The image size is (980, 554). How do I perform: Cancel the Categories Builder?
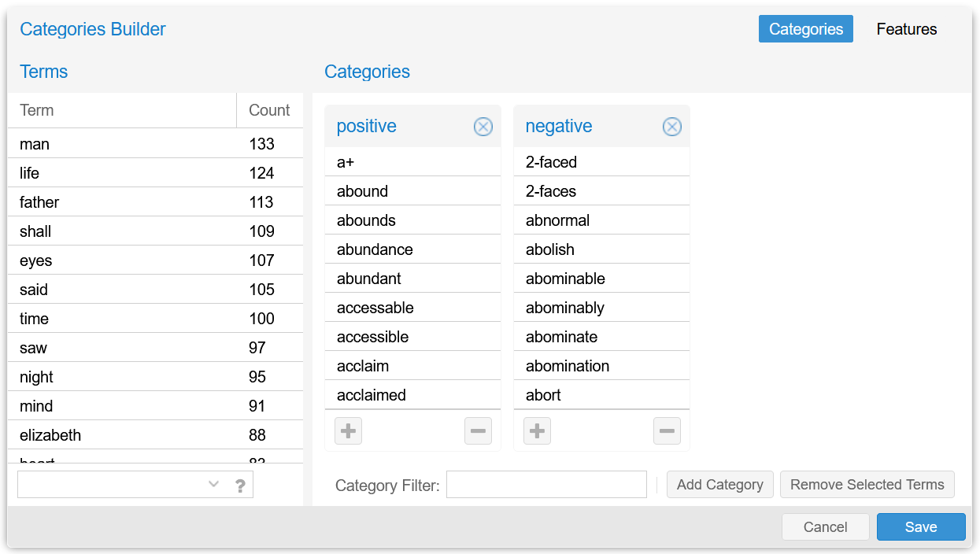[x=825, y=526]
